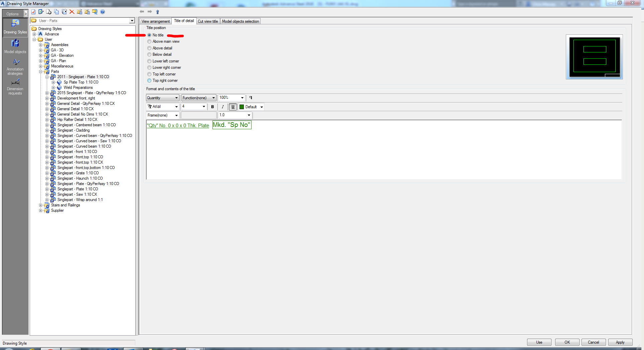Screen dimensions: 644x350
Task: Click the yellow monitor toolbar icon
Action: click(x=95, y=12)
